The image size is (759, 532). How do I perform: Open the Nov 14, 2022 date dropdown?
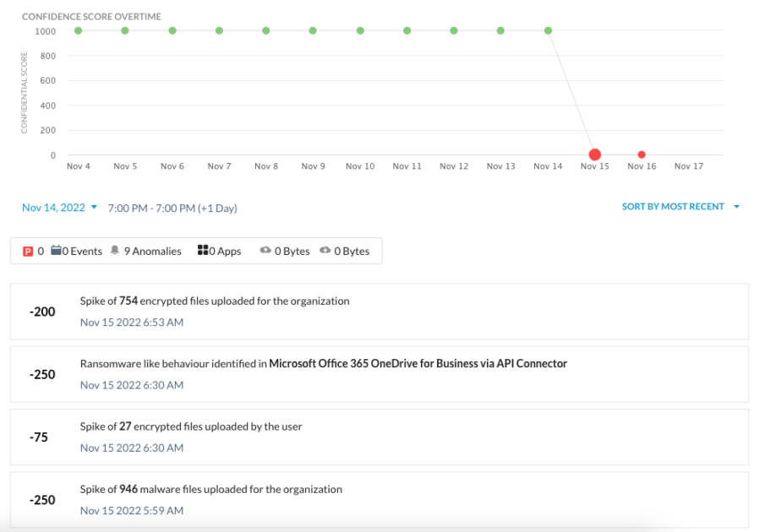pyautogui.click(x=59, y=208)
